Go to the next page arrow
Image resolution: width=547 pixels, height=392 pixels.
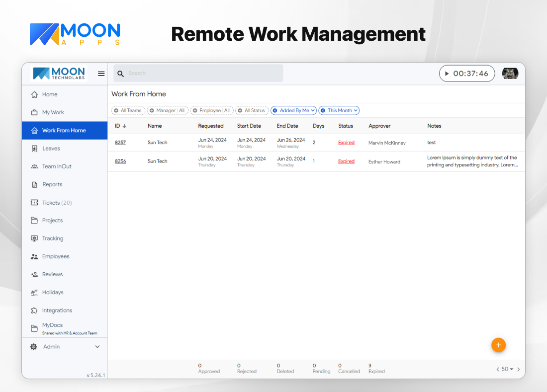[x=518, y=369]
